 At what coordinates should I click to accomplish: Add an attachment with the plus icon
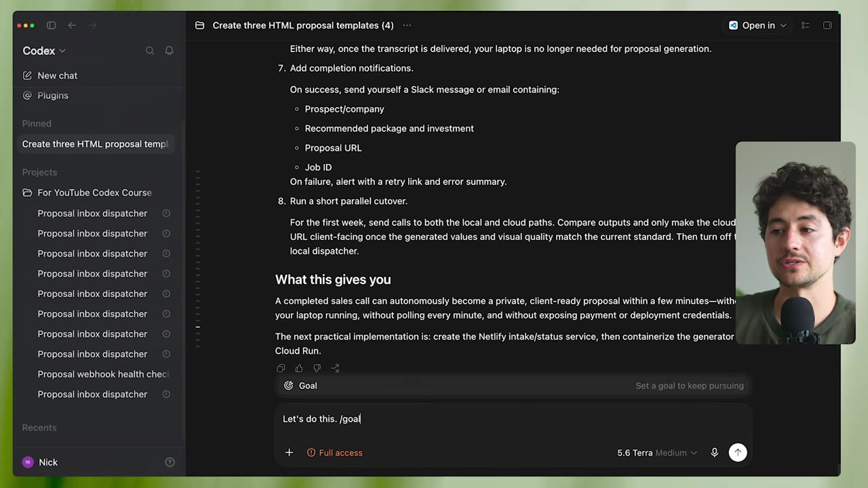coord(289,452)
